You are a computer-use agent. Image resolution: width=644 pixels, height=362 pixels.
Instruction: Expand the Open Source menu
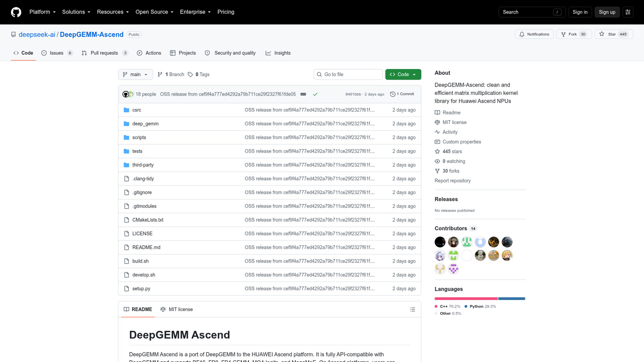[154, 12]
